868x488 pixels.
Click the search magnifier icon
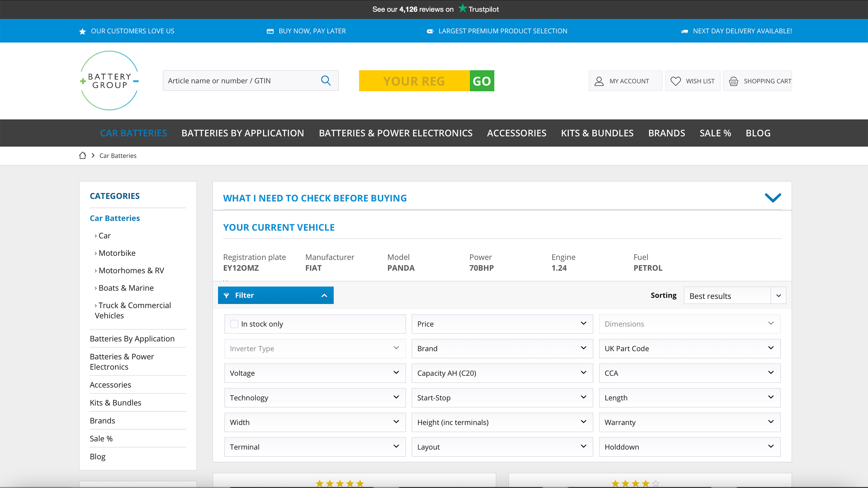(x=325, y=81)
